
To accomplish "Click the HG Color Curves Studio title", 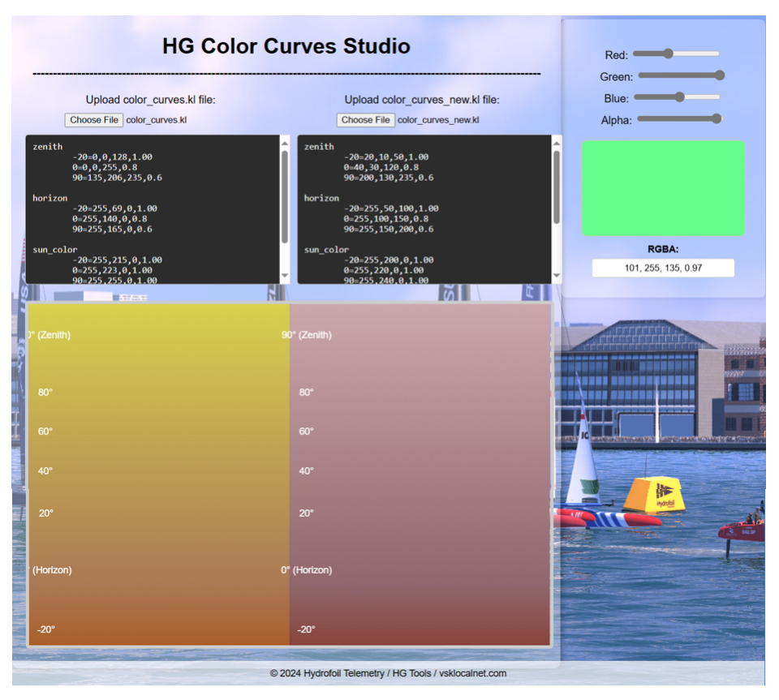I will click(x=286, y=46).
